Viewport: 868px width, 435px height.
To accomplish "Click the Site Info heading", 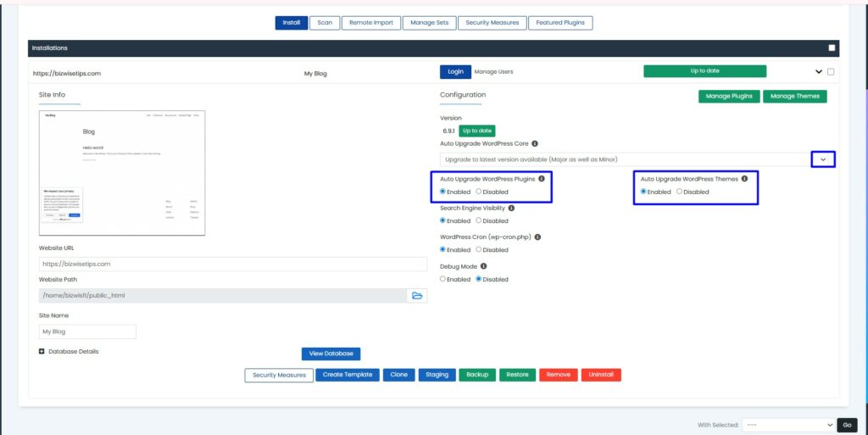I will 52,95.
